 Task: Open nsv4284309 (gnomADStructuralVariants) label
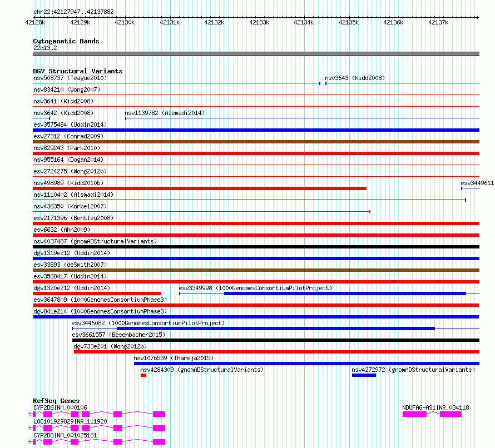[202, 370]
